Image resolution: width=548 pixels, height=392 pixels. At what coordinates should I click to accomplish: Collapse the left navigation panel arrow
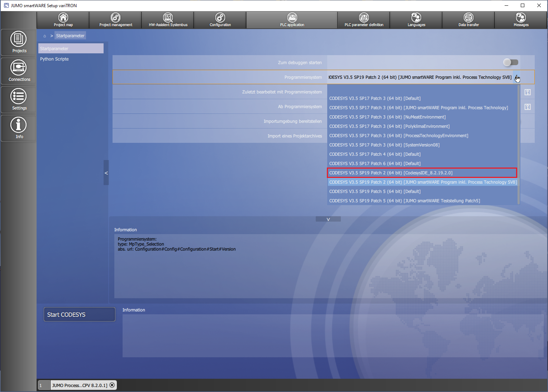click(x=106, y=173)
